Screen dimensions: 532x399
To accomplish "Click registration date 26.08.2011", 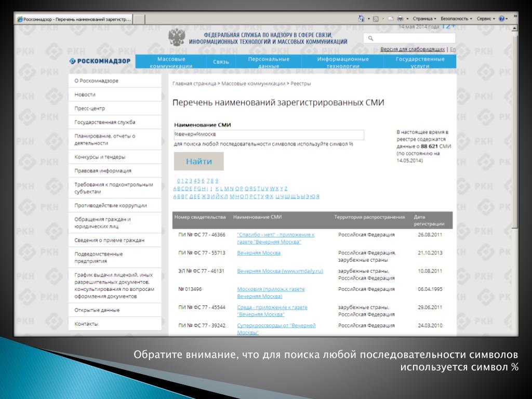I will pos(430,235).
